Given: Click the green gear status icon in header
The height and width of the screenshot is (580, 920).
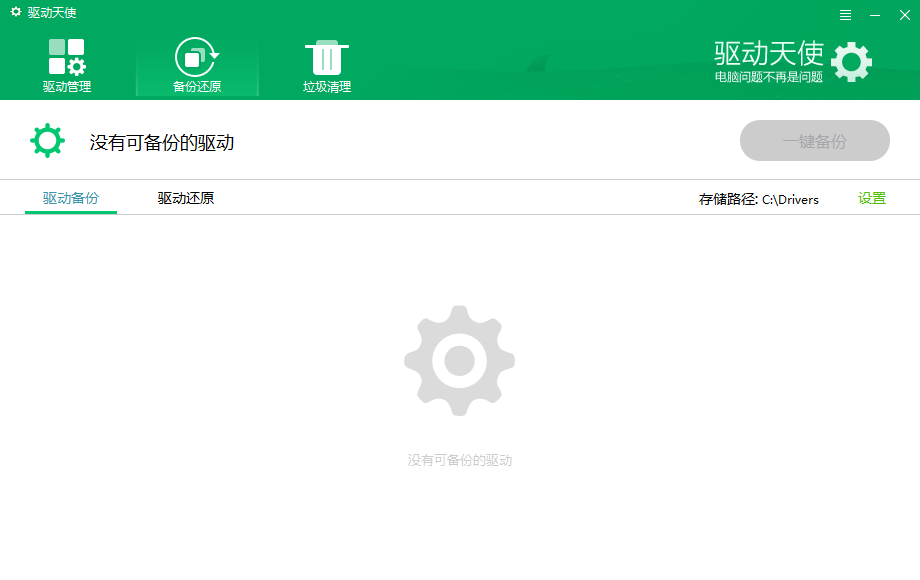Looking at the screenshot, I should [x=47, y=140].
